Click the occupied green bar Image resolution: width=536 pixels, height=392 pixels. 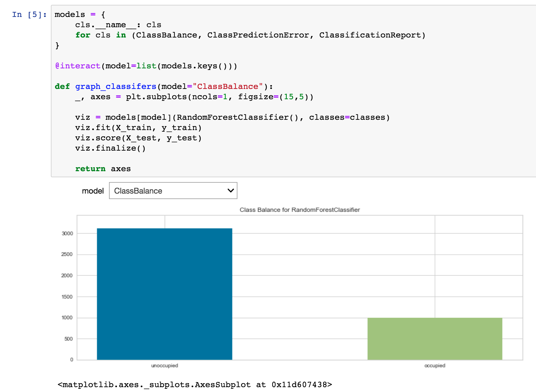coord(435,339)
